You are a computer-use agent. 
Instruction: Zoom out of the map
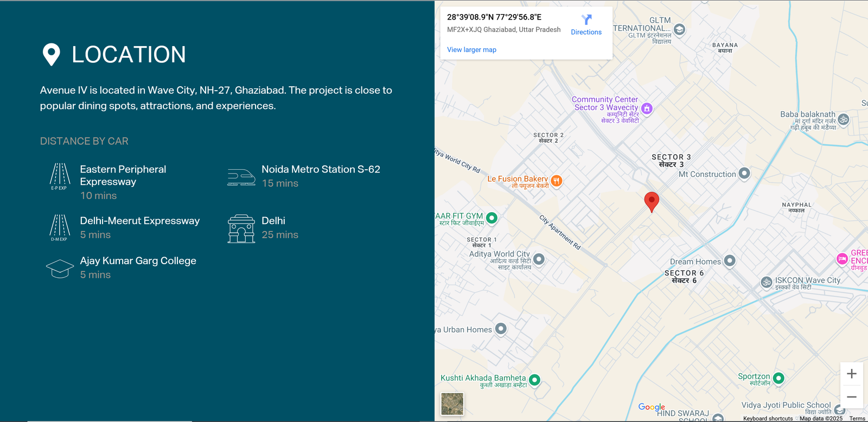tap(851, 397)
